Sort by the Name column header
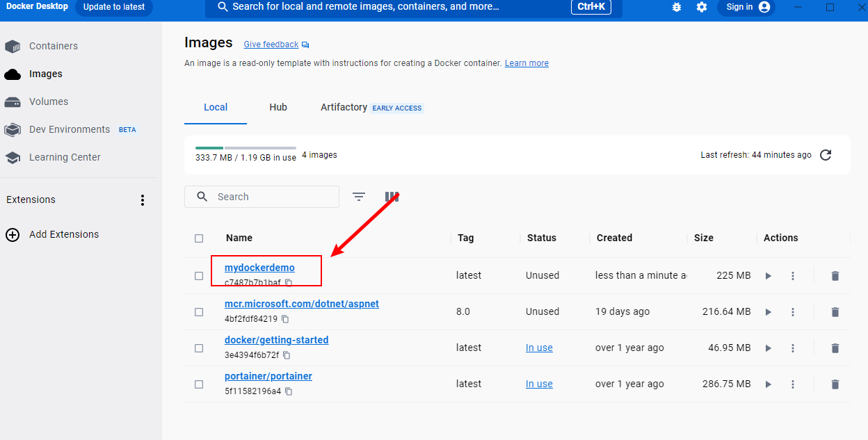 [239, 238]
